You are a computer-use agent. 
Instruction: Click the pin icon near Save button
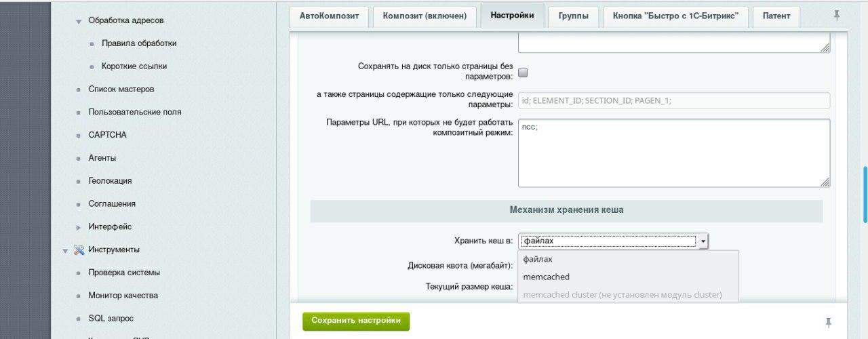pos(828,323)
